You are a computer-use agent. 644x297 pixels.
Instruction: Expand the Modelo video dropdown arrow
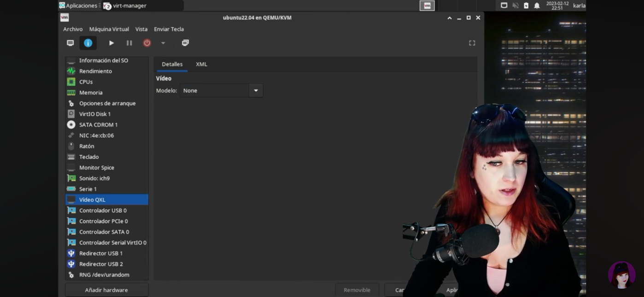pyautogui.click(x=256, y=91)
